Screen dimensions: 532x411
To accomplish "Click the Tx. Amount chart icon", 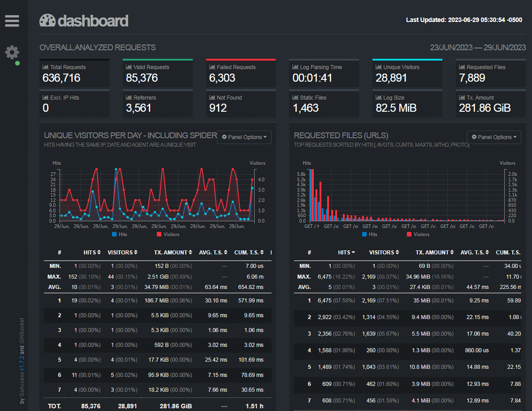I will point(462,97).
